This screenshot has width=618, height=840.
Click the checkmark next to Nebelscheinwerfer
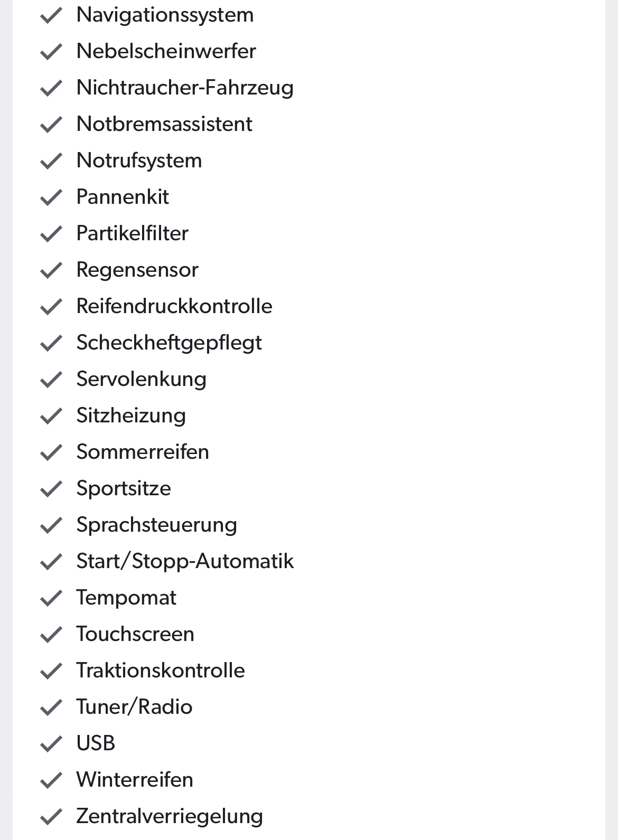pos(51,52)
